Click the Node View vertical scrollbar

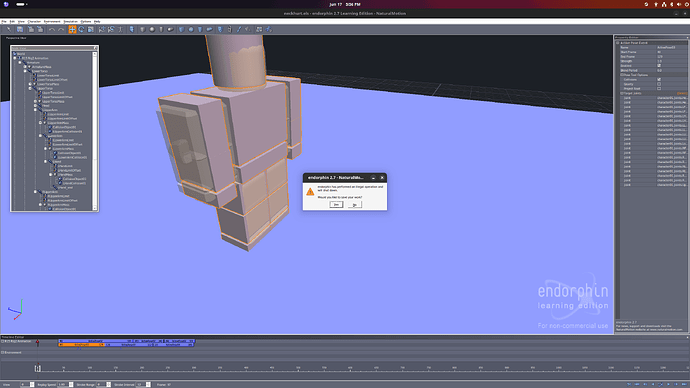95,131
